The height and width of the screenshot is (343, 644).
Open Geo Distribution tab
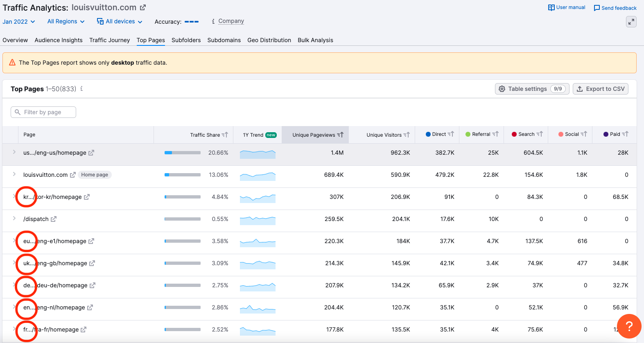269,40
